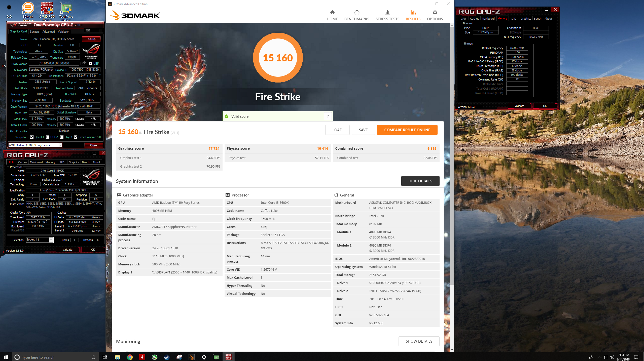Click the GPU-Z graphics card taskbar icon

(x=216, y=357)
